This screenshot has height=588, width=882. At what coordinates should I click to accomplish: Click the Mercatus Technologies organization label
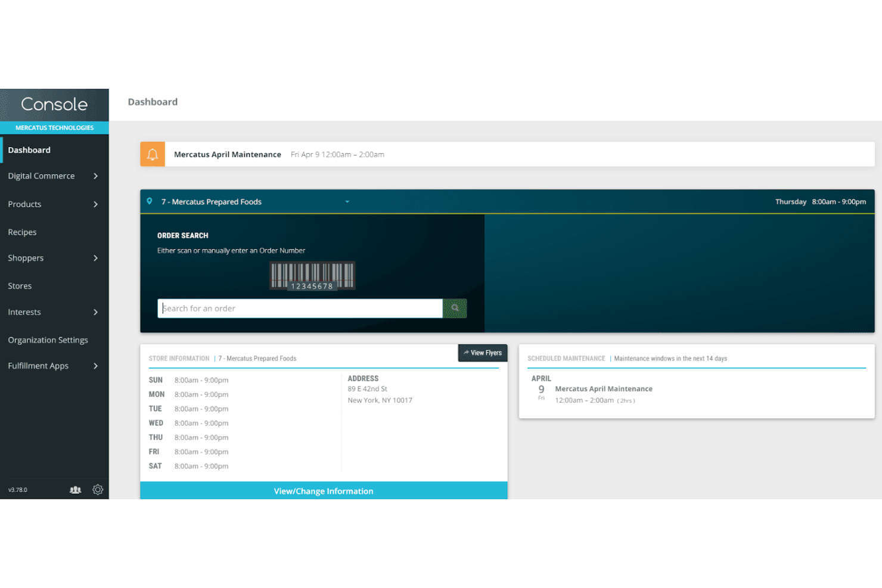click(54, 127)
